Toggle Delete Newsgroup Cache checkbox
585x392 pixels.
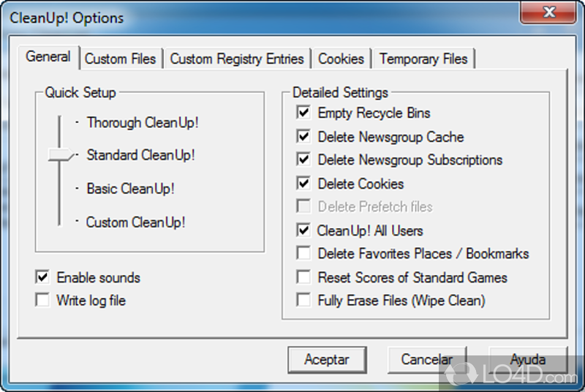click(303, 137)
